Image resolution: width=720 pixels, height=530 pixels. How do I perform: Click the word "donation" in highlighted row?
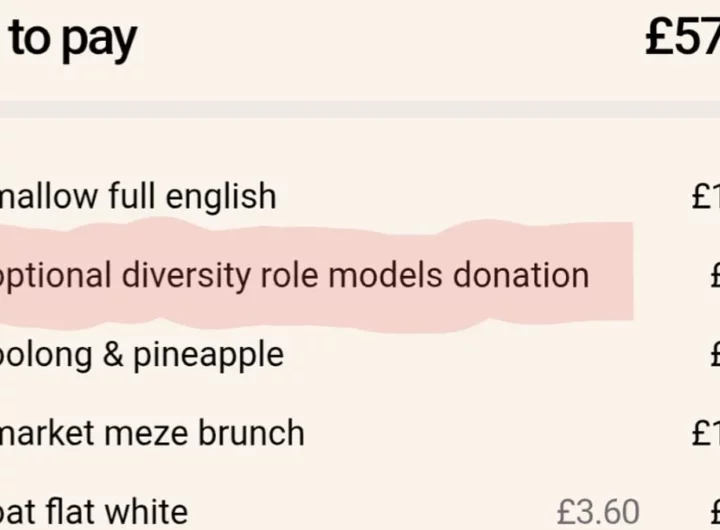(521, 276)
